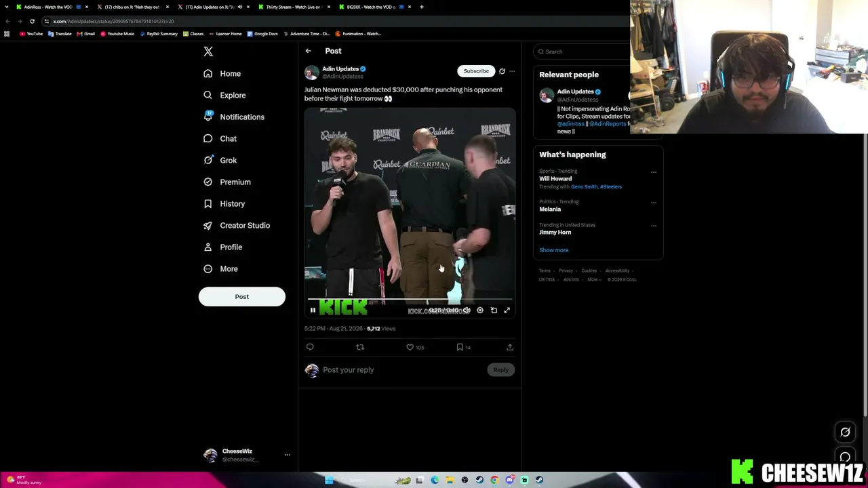The image size is (868, 488).
Task: Open Grok assistant page
Action: [x=220, y=160]
